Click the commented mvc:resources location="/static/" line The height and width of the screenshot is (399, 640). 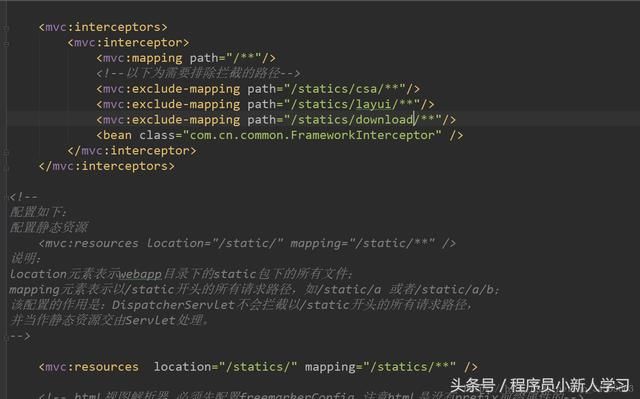point(247,244)
